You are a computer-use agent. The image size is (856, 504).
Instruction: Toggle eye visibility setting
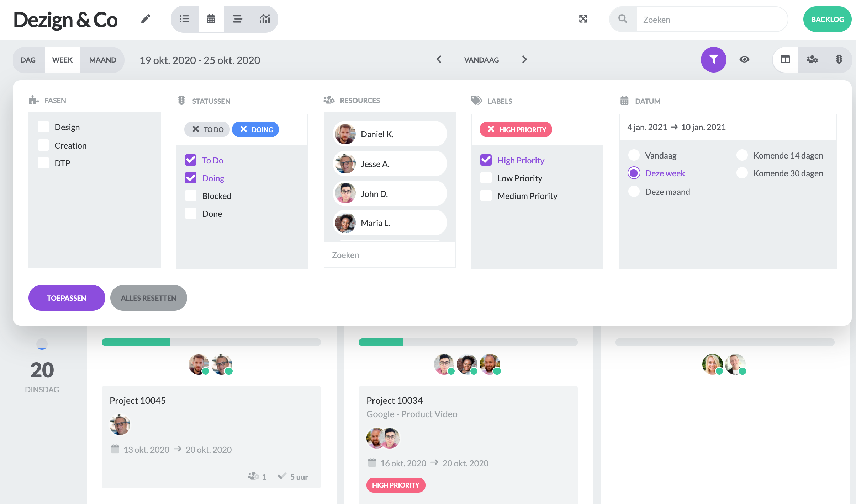tap(745, 59)
